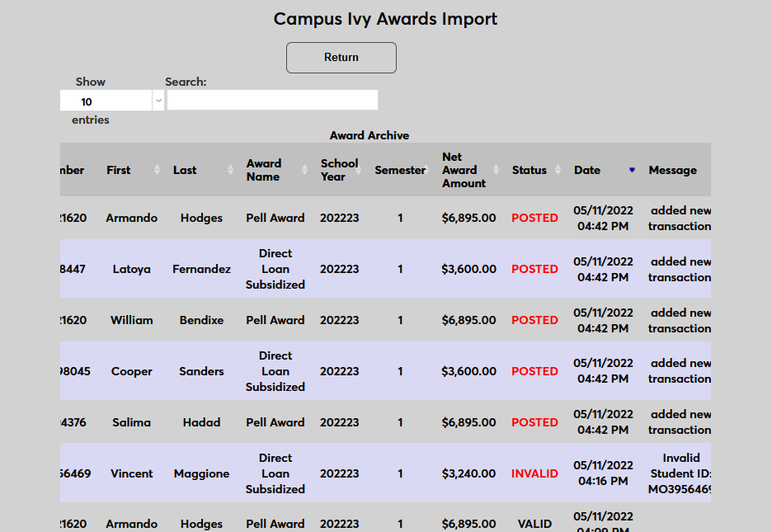The width and height of the screenshot is (772, 532).
Task: Select the Latoya Fernandez row
Action: [x=132, y=269]
